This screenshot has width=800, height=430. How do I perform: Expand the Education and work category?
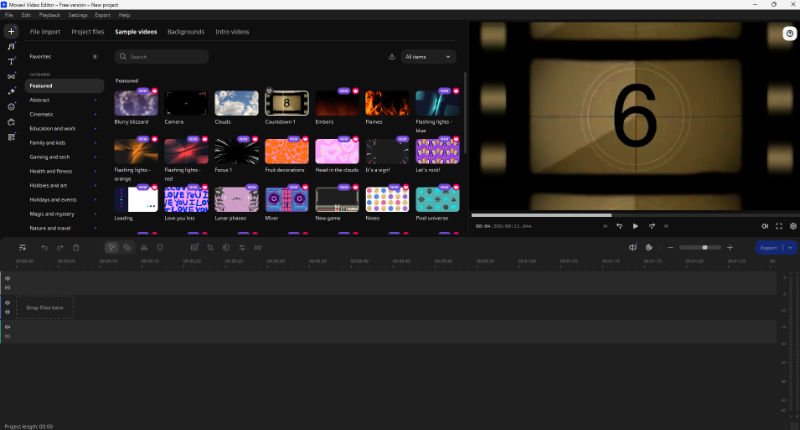coord(95,129)
